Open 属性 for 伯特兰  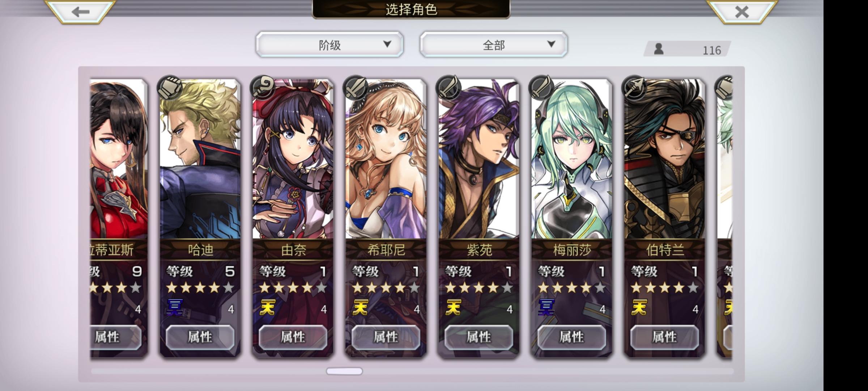tap(664, 337)
